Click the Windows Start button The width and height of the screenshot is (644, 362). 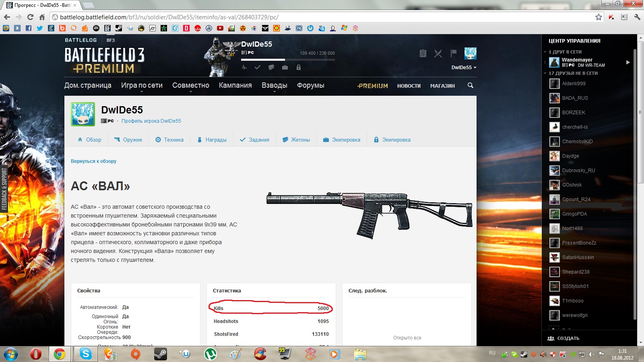point(11,354)
